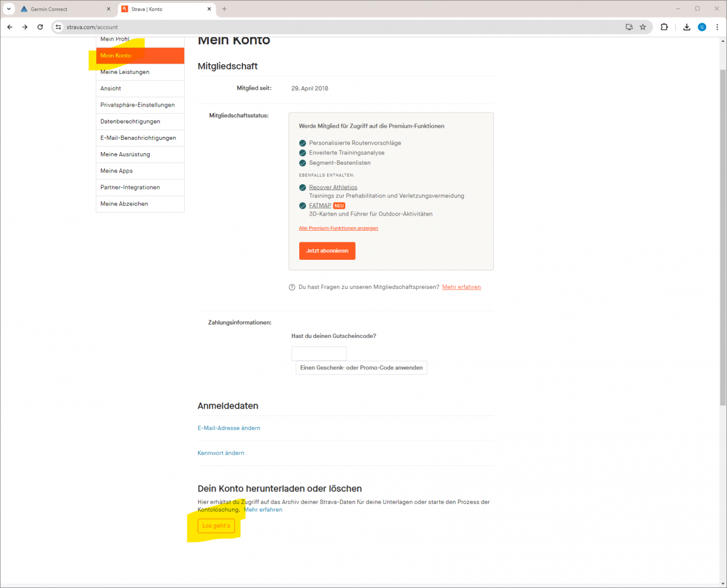Bookmark this page with the star icon

pyautogui.click(x=643, y=27)
